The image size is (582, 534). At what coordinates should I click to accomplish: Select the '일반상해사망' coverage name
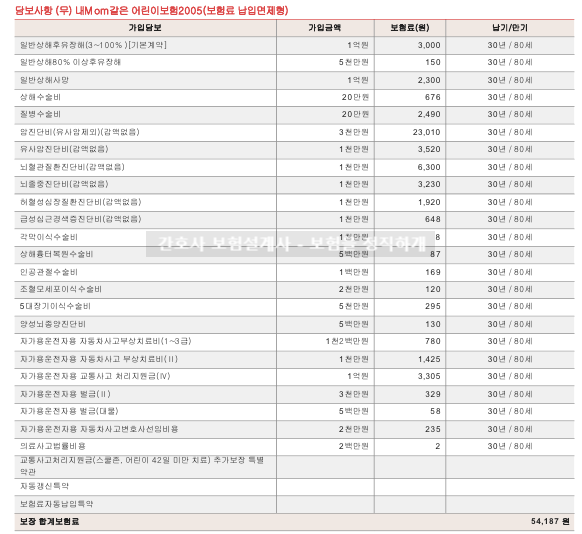tap(44, 80)
